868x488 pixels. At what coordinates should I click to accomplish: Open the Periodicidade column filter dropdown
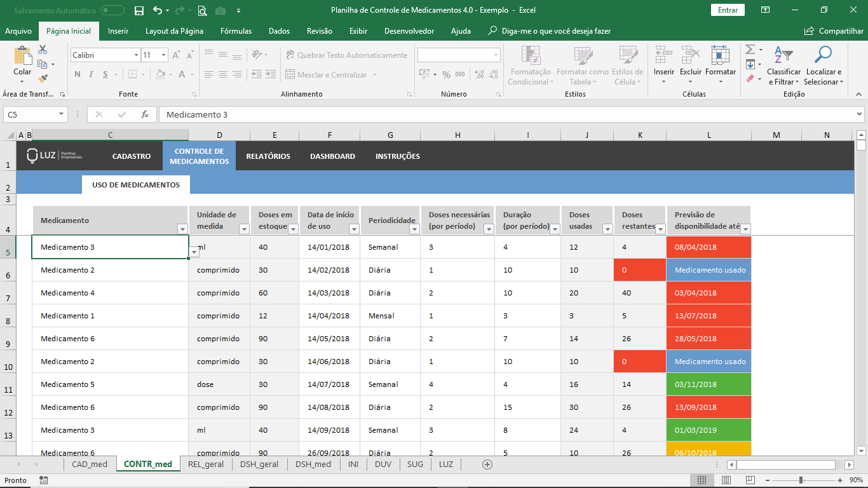point(414,229)
